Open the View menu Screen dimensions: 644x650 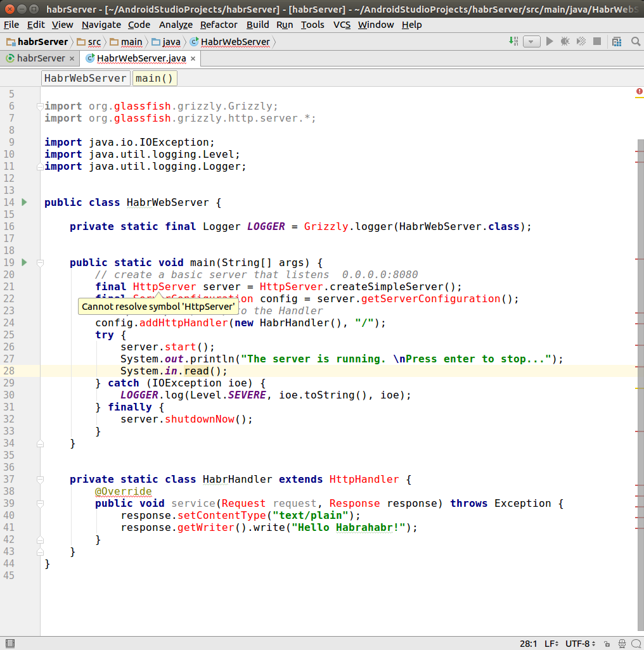tap(62, 25)
